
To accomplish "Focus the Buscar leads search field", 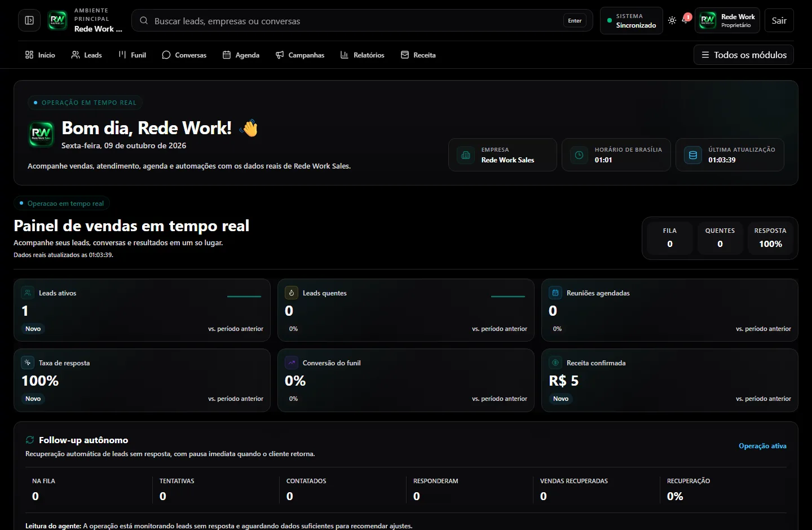I will click(362, 20).
